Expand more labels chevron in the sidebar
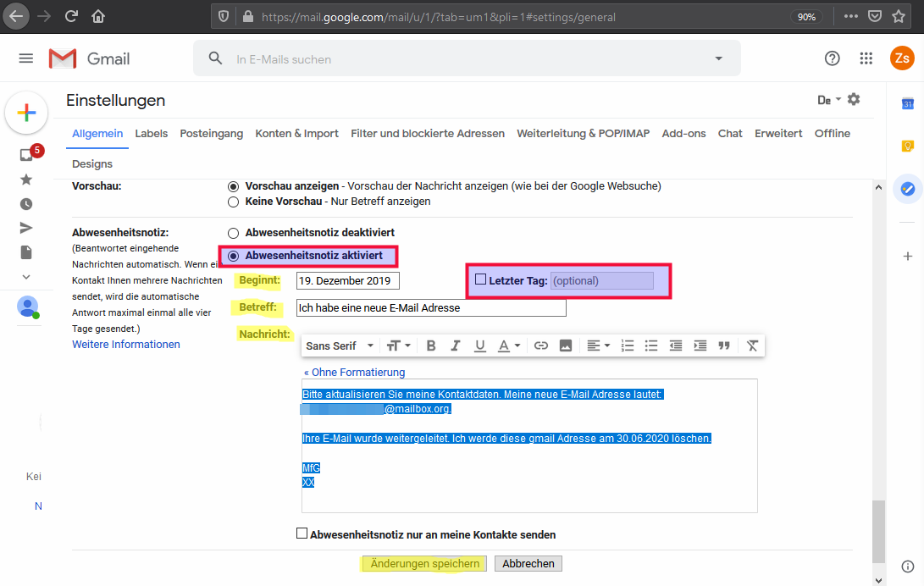 click(26, 277)
